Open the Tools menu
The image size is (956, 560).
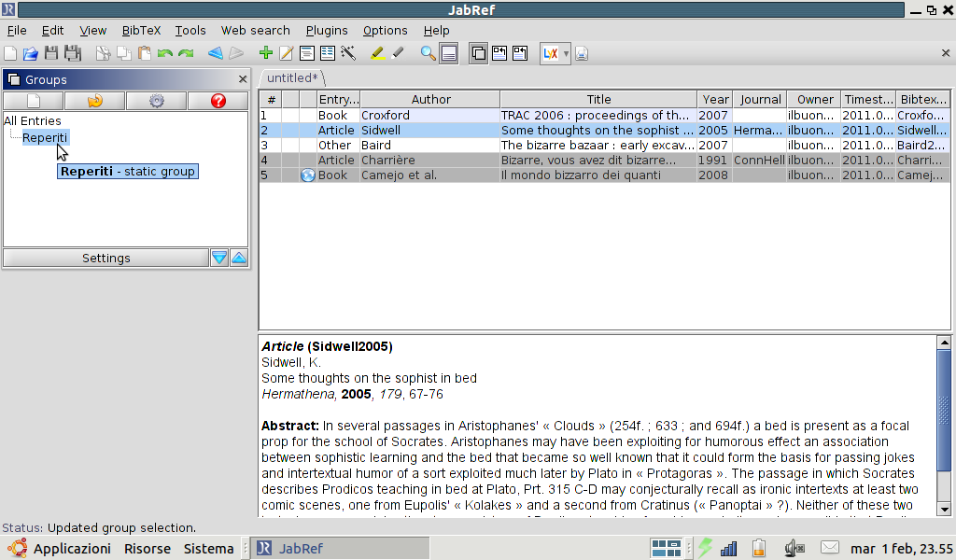click(190, 31)
